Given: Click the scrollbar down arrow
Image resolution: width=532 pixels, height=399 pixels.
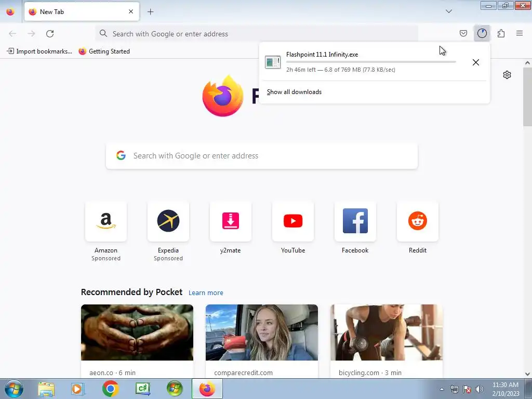Looking at the screenshot, I should tap(527, 374).
